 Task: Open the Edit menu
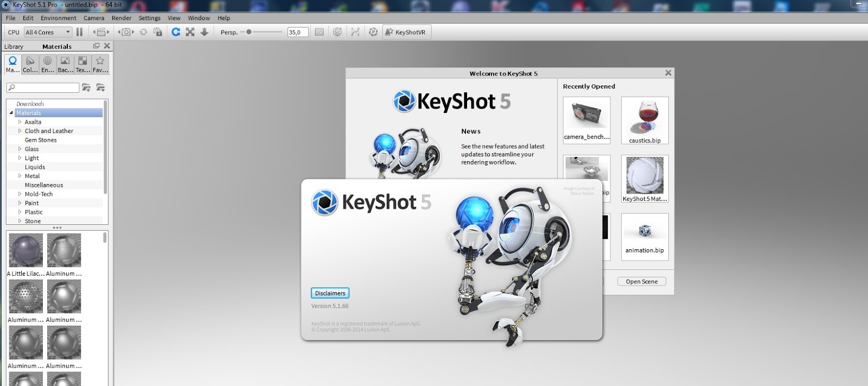(x=28, y=18)
